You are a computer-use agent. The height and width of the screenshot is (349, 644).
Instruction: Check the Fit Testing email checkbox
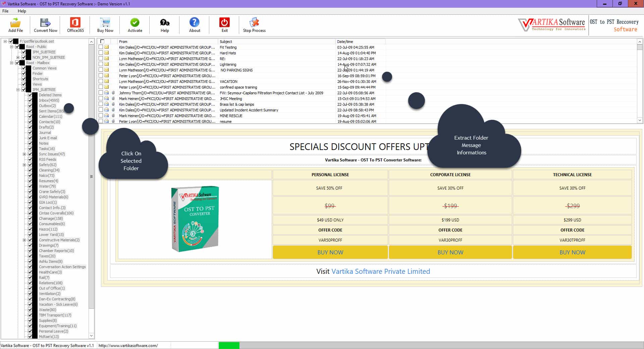pos(101,47)
